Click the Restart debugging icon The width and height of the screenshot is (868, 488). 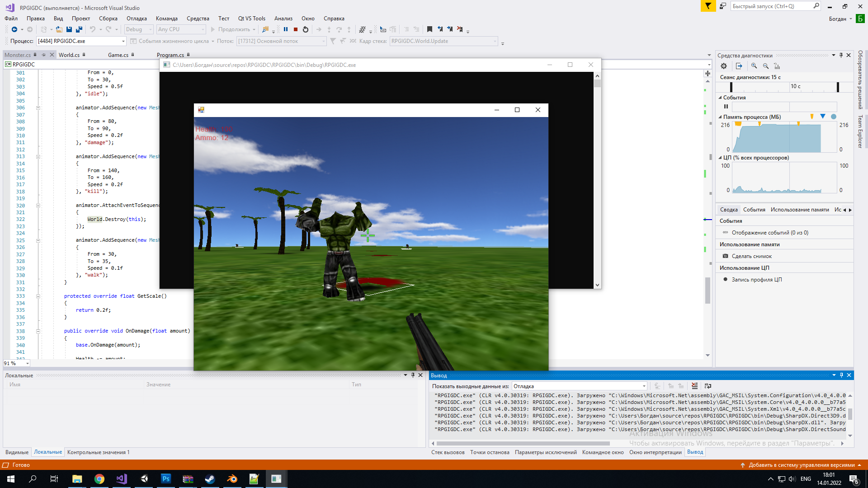(306, 29)
